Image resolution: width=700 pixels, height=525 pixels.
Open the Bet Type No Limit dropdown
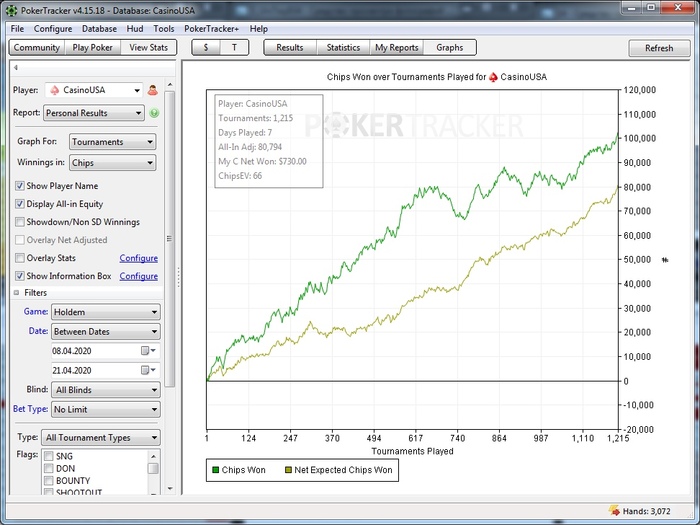pyautogui.click(x=106, y=409)
